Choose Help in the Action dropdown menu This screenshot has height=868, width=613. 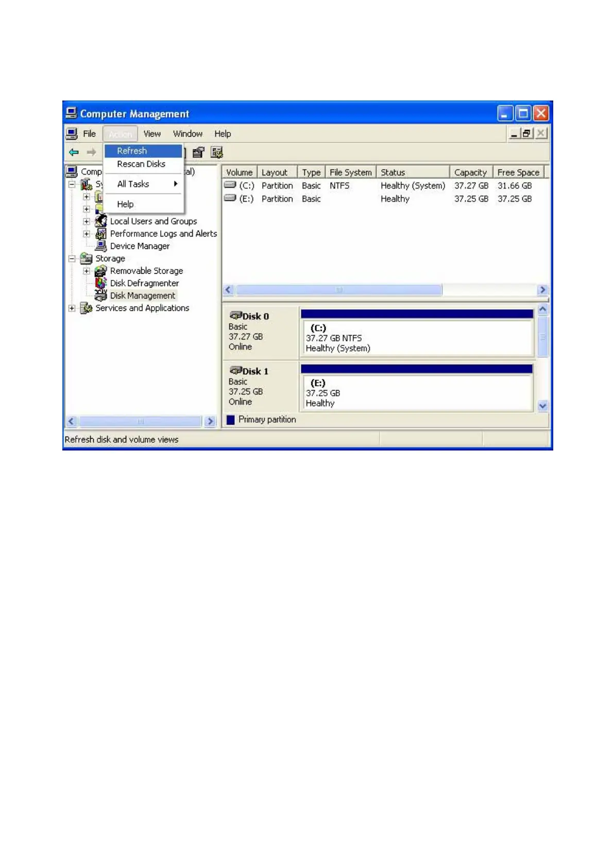point(144,204)
